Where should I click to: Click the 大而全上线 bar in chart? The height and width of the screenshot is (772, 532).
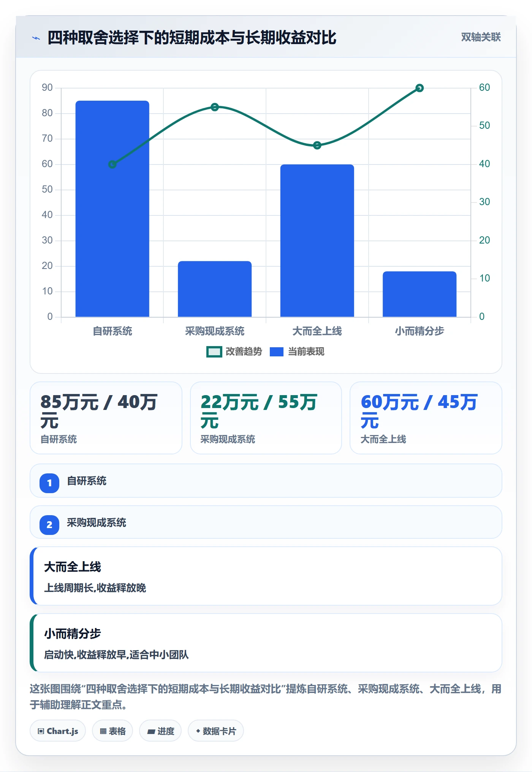pos(317,240)
